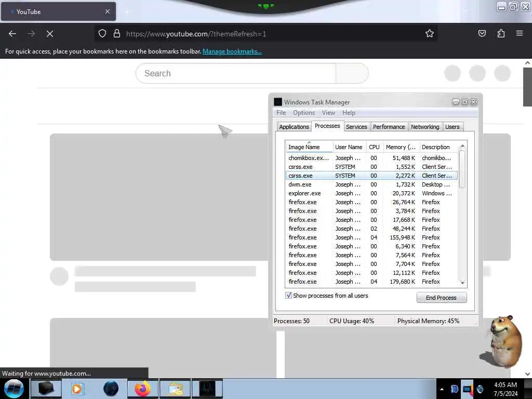Viewport: 532px width, 399px height.
Task: Open the media player taskbar icon
Action: tap(78, 389)
